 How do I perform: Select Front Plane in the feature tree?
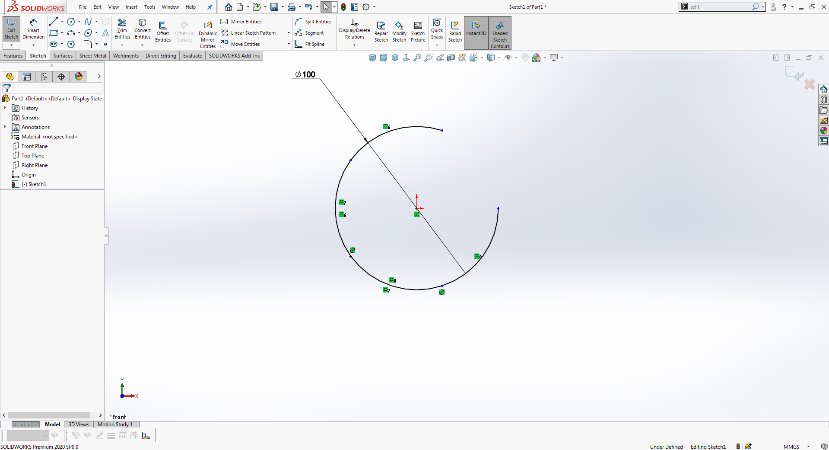[x=35, y=146]
